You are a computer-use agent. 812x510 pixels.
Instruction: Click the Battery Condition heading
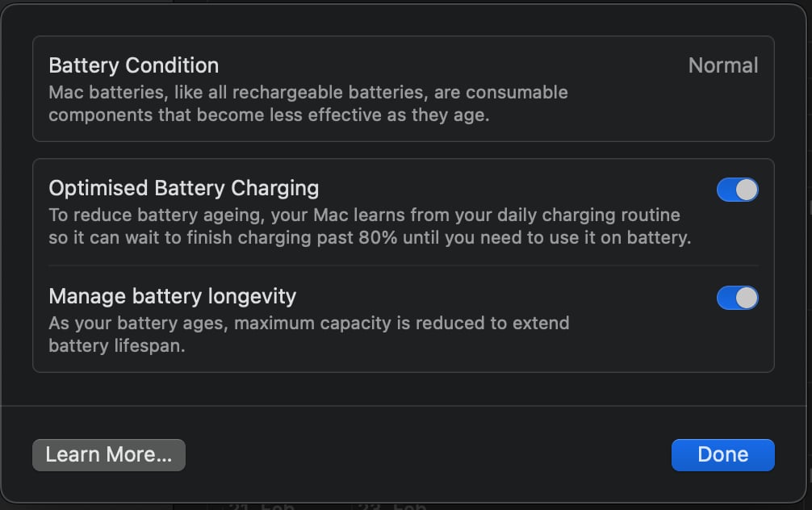coord(134,65)
